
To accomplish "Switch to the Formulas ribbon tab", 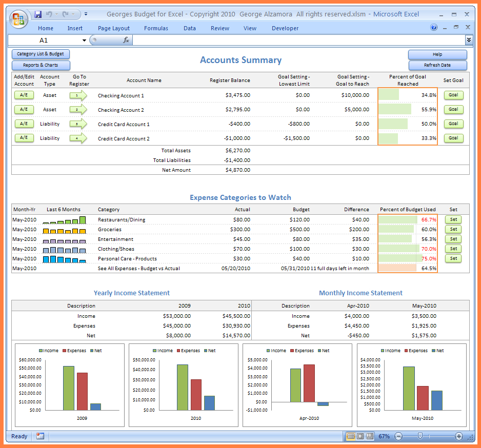I will tap(156, 28).
